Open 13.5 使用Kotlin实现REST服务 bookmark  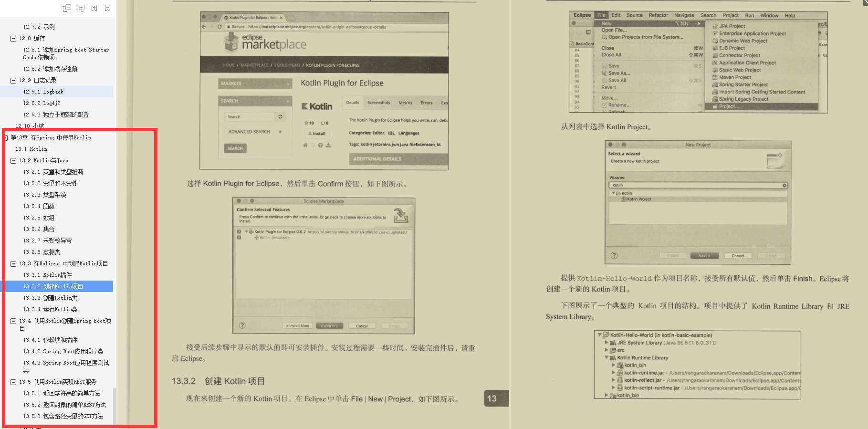pyautogui.click(x=58, y=382)
